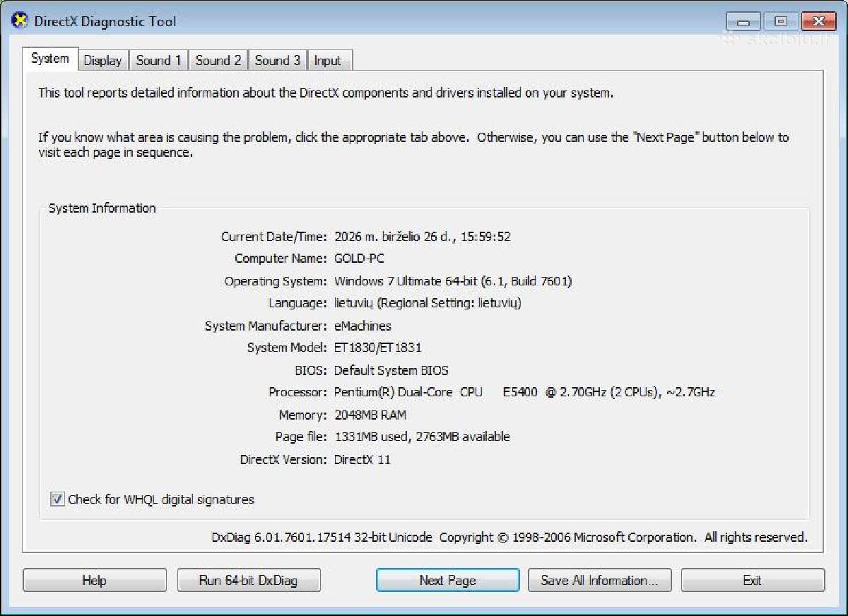Viewport: 848px width, 616px height.
Task: Select the Sound 2 tab
Action: [x=218, y=61]
